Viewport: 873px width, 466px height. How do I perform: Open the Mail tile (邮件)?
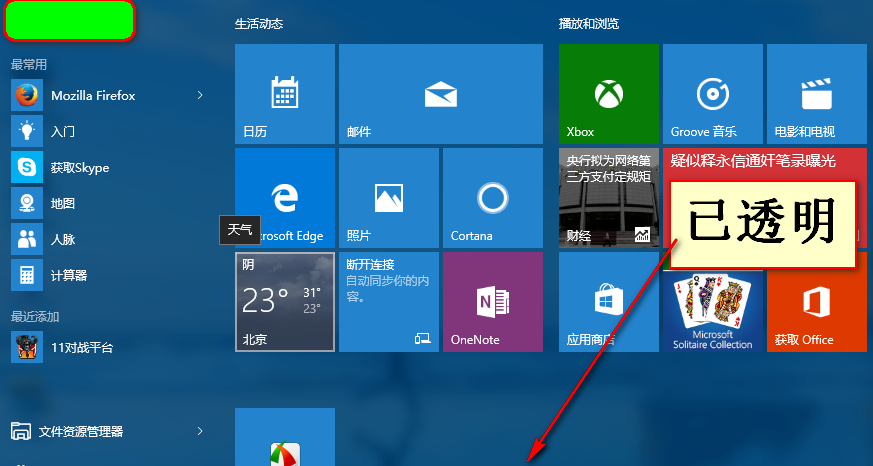click(x=440, y=94)
